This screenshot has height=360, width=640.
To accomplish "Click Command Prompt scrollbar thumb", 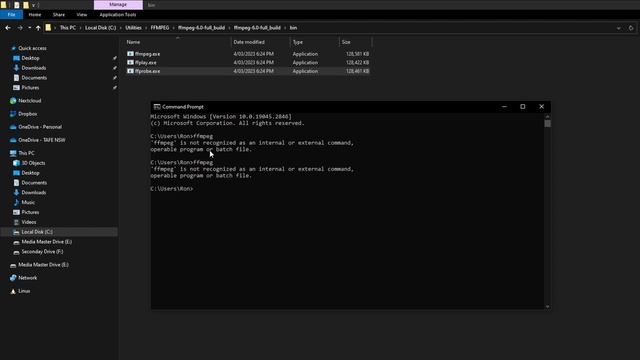I will click(x=548, y=123).
